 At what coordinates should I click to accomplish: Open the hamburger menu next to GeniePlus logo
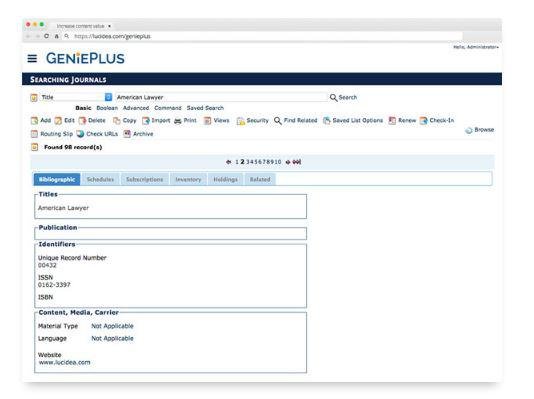32,59
